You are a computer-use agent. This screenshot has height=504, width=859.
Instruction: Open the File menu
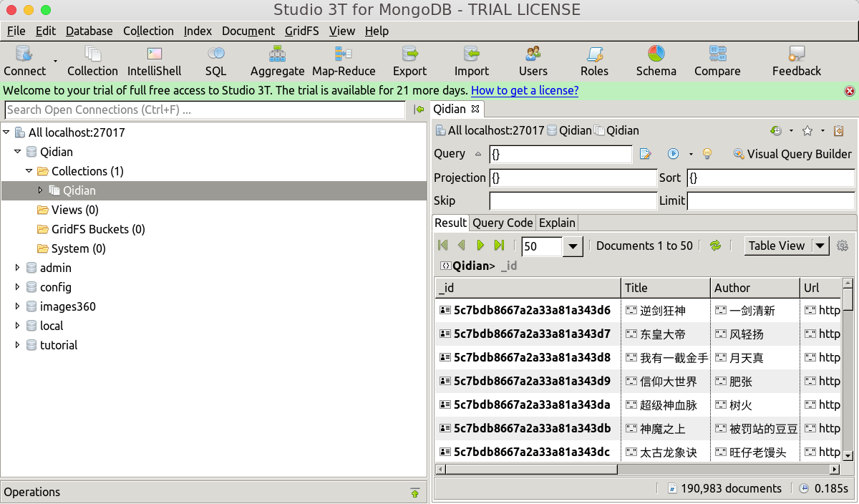point(16,31)
